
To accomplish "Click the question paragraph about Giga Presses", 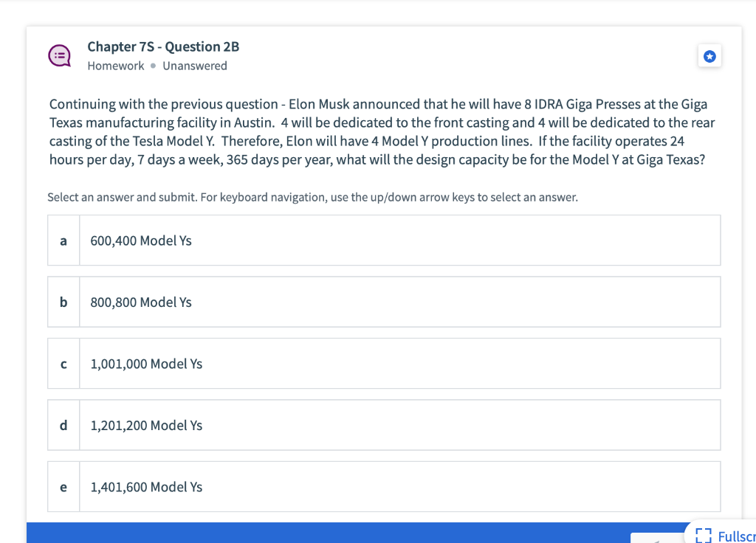I will (x=382, y=131).
